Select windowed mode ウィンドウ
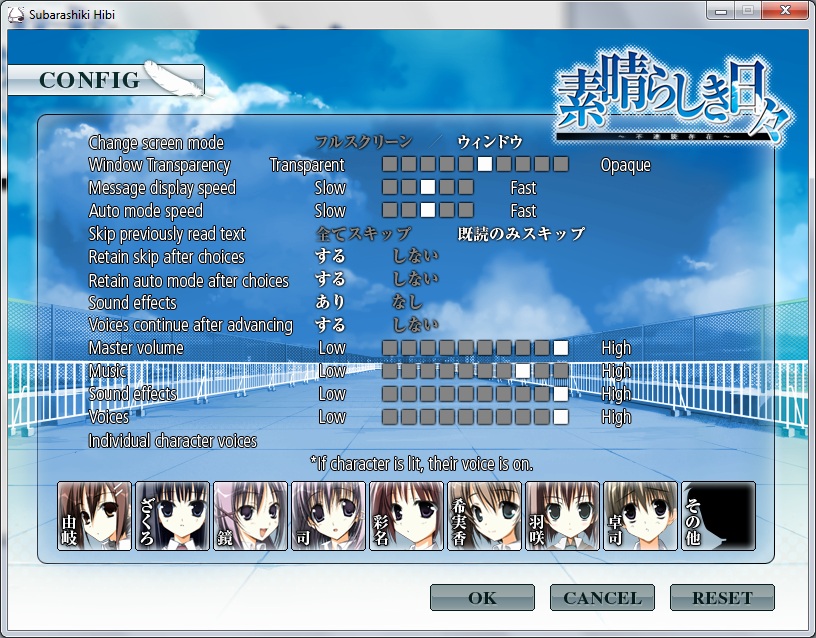 [490, 142]
